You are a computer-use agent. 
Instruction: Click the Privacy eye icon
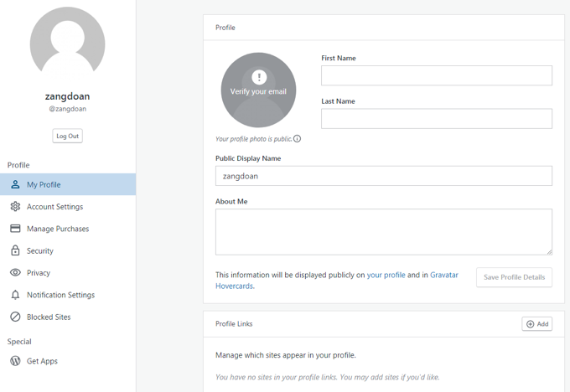point(15,273)
